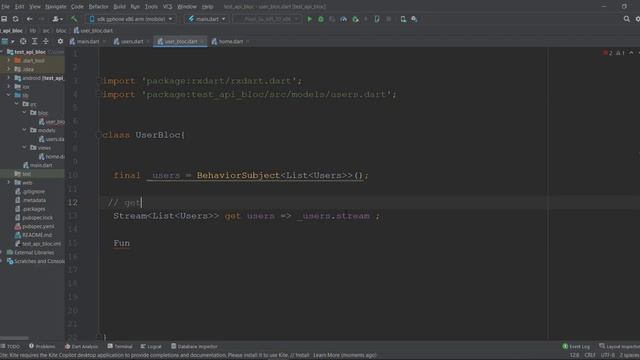This screenshot has height=360, width=640.
Task: Open the File menu
Action: 5,7
